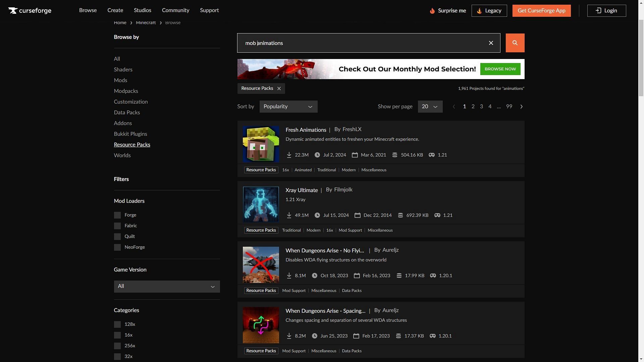Enable the Forge mod loader checkbox
This screenshot has height=362, width=644.
[x=117, y=215]
